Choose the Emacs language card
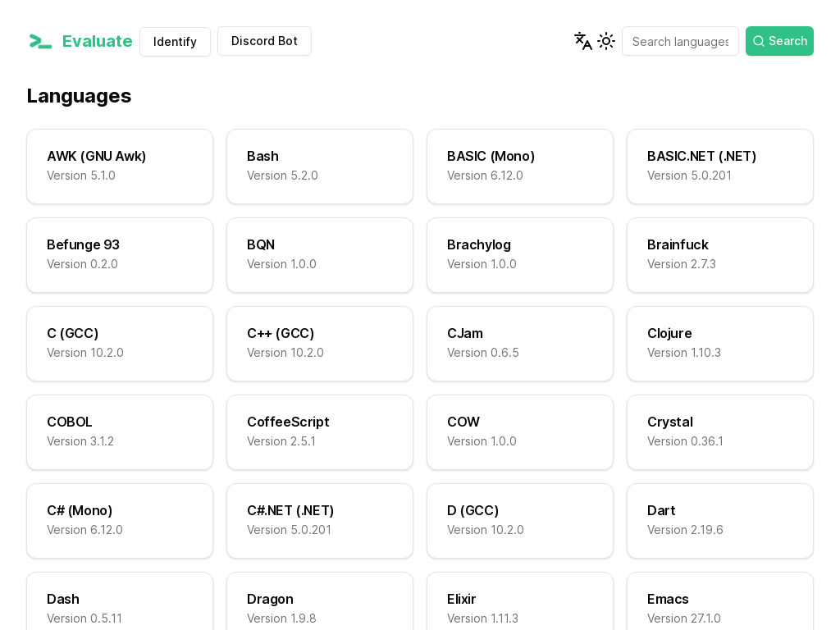Image resolution: width=840 pixels, height=630 pixels. point(720,601)
